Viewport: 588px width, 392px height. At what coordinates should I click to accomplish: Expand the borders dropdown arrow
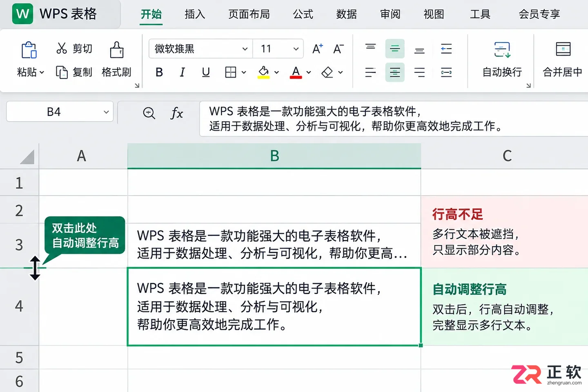click(x=244, y=73)
